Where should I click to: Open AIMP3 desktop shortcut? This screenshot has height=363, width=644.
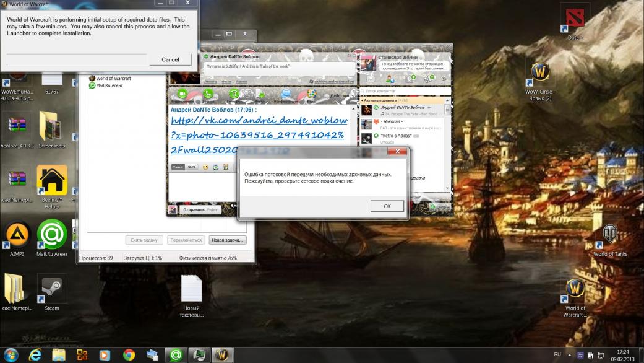(17, 235)
